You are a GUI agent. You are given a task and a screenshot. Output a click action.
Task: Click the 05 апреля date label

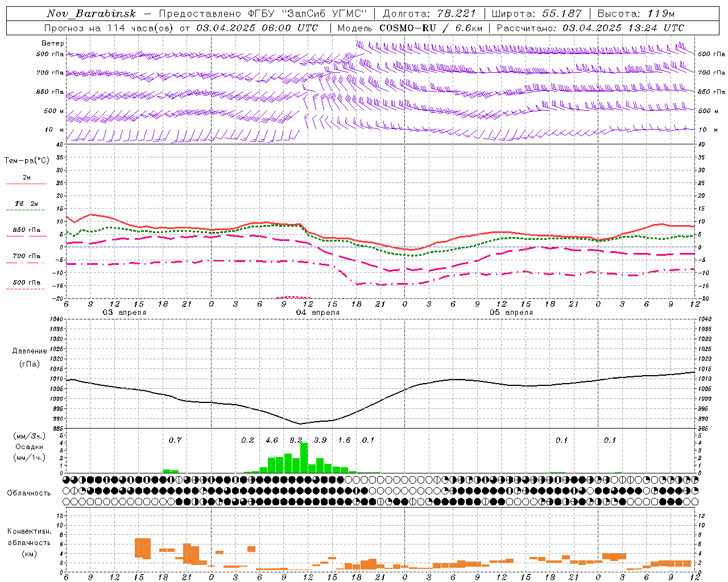pos(511,313)
